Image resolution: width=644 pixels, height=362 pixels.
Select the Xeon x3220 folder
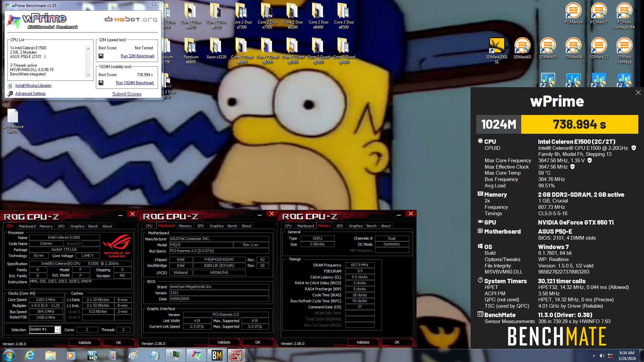coord(216,48)
